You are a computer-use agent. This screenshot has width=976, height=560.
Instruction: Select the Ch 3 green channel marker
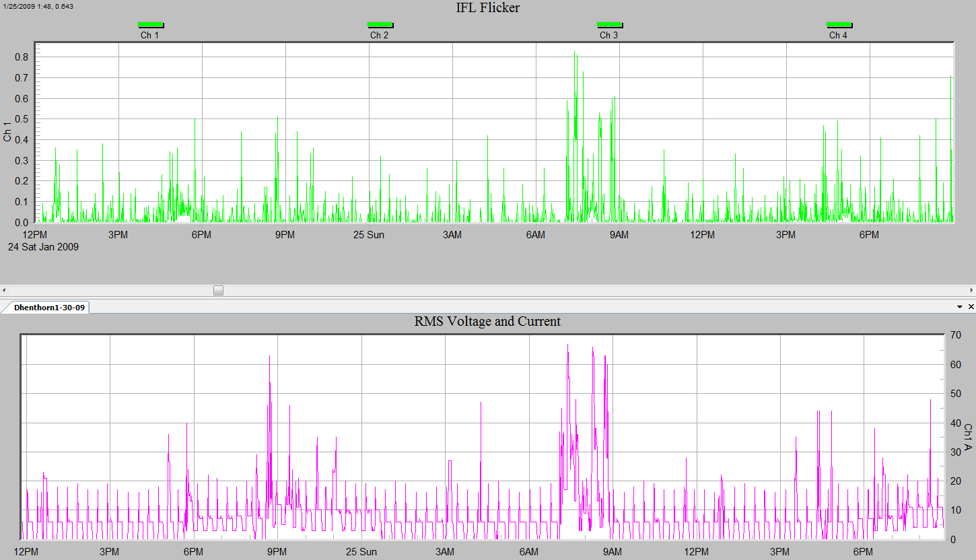pos(610,24)
